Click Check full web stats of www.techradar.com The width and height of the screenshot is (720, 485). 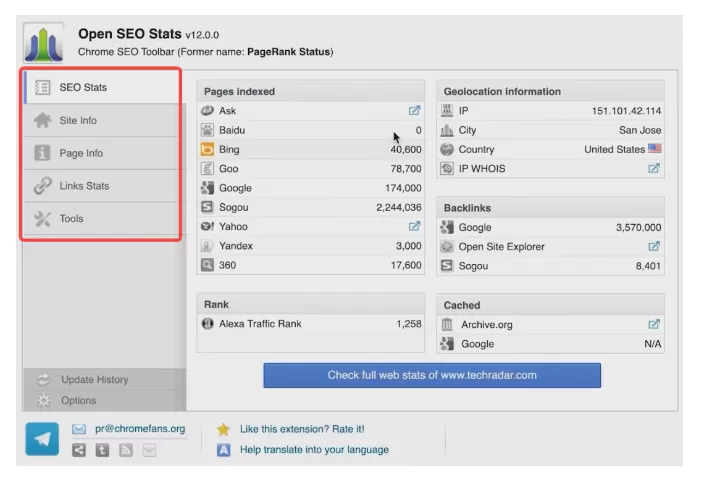(x=432, y=376)
